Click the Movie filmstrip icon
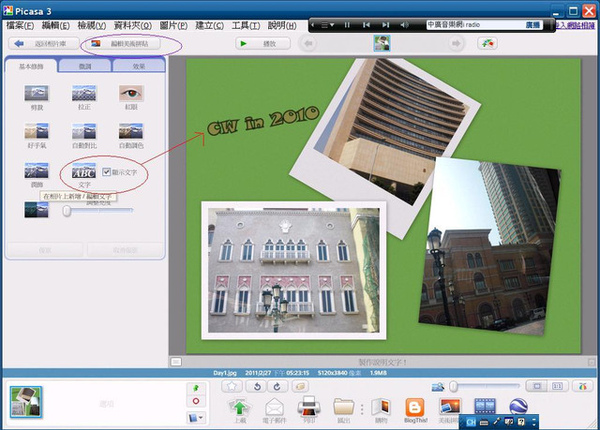Viewport: 600px width, 430px height. tap(485, 406)
